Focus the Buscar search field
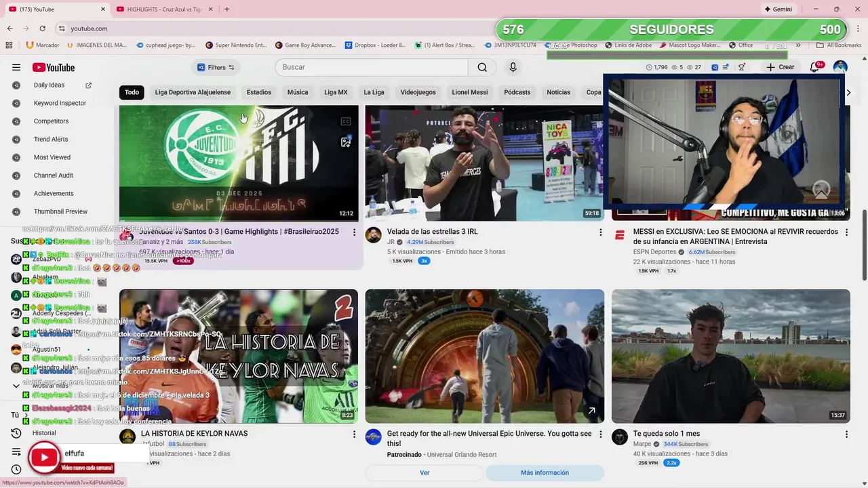 (x=372, y=67)
